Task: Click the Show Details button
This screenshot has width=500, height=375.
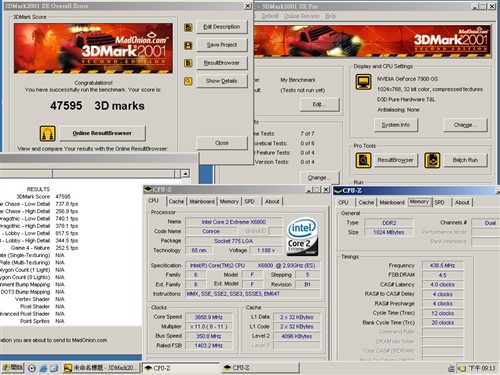Action: pos(222,81)
